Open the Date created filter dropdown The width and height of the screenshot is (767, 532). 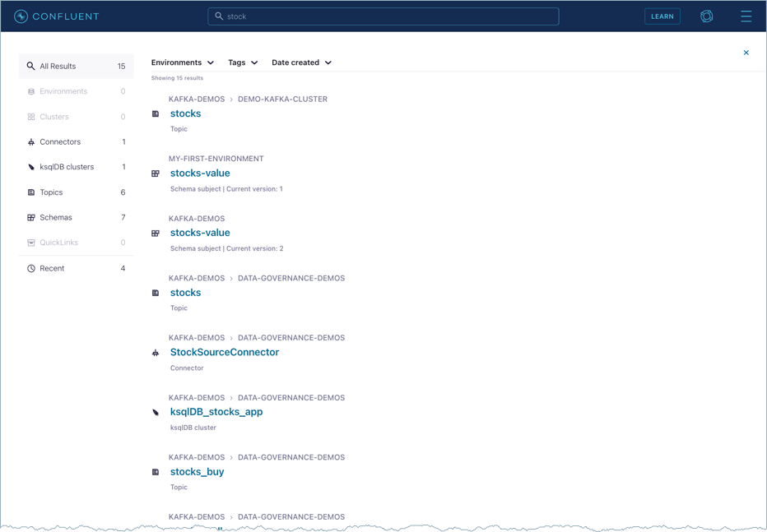pos(301,62)
